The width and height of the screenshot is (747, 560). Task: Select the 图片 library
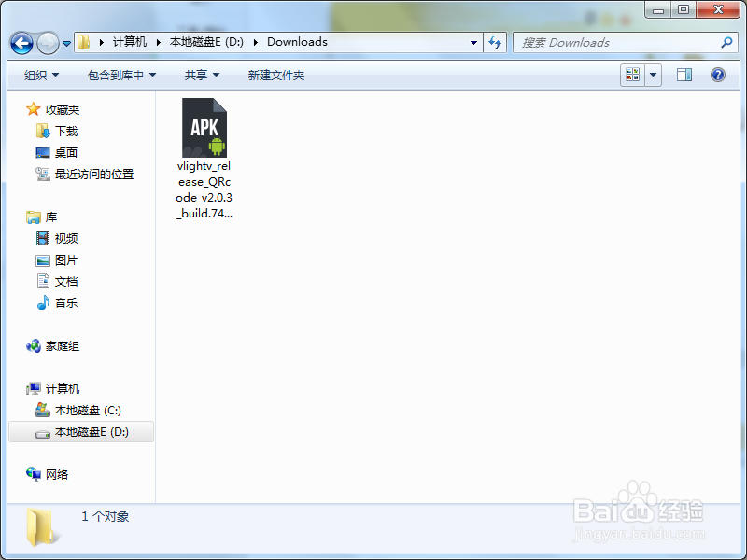pos(65,259)
